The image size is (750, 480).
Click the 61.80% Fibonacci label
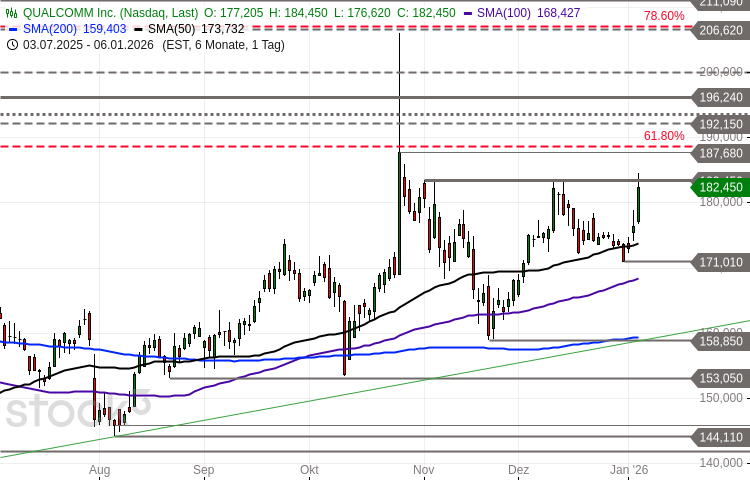click(664, 136)
